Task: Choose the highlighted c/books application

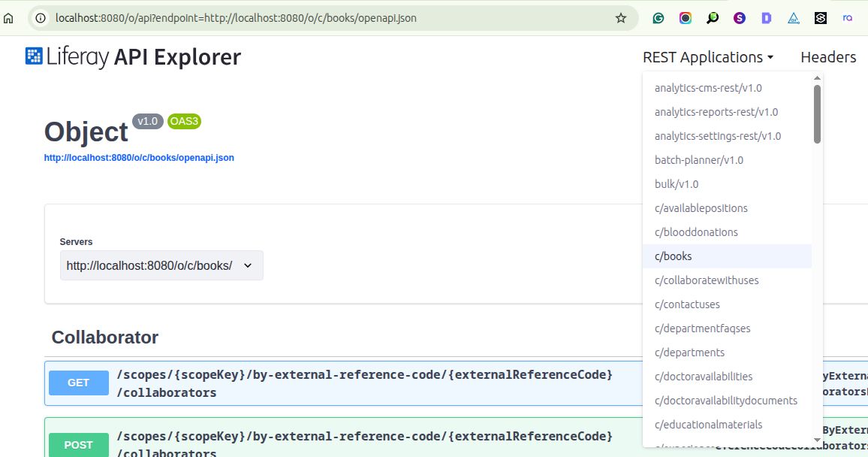Action: tap(727, 256)
